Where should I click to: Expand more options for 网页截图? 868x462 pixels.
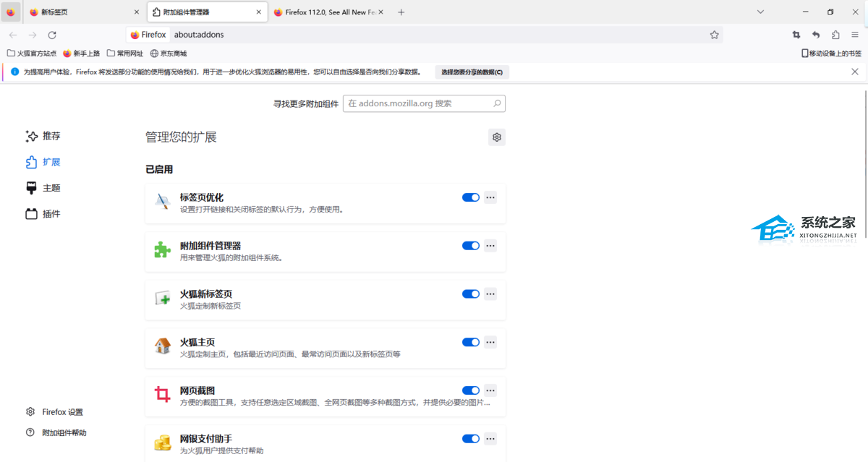[x=490, y=390]
